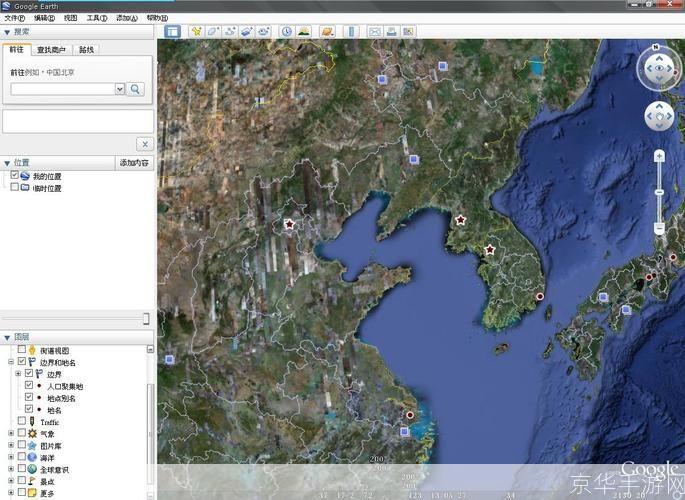This screenshot has height=500, width=685.
Task: Click the search text input field
Action: tap(63, 89)
